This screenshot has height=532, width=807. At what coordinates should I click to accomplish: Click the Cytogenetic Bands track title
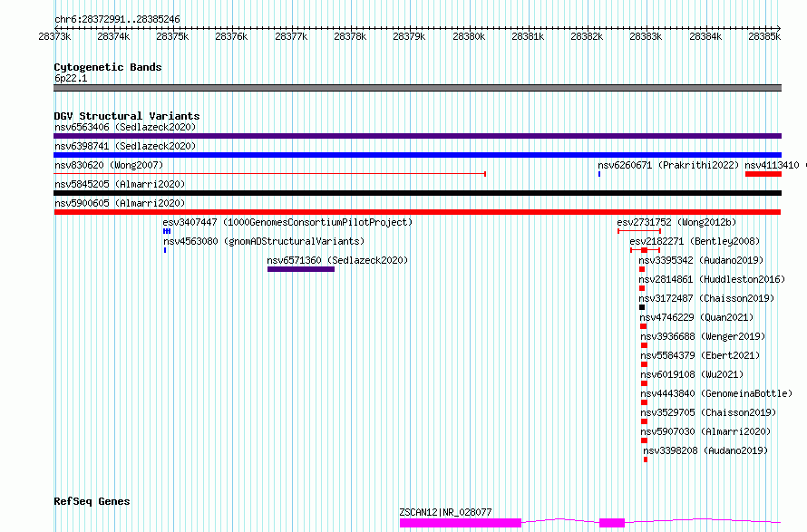pyautogui.click(x=108, y=67)
